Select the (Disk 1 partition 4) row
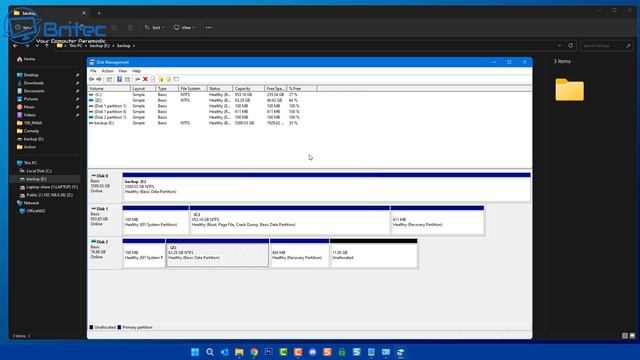Image resolution: width=640 pixels, height=360 pixels. (x=194, y=112)
